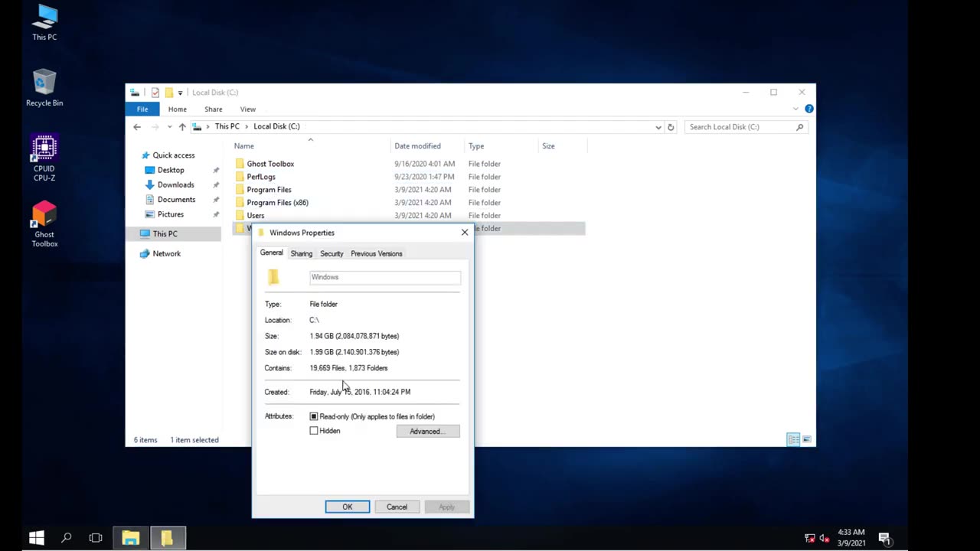The width and height of the screenshot is (980, 551).
Task: Select Downloads in navigation pane
Action: click(175, 184)
